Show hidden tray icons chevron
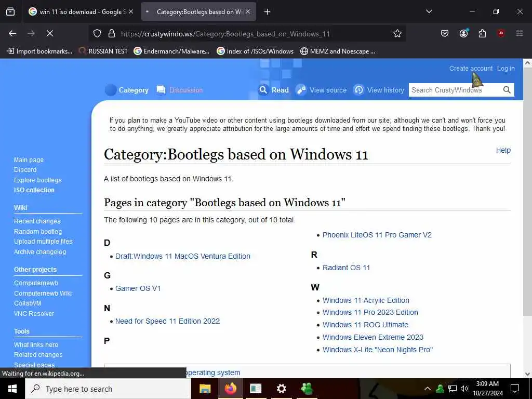This screenshot has height=399, width=532. click(x=428, y=389)
